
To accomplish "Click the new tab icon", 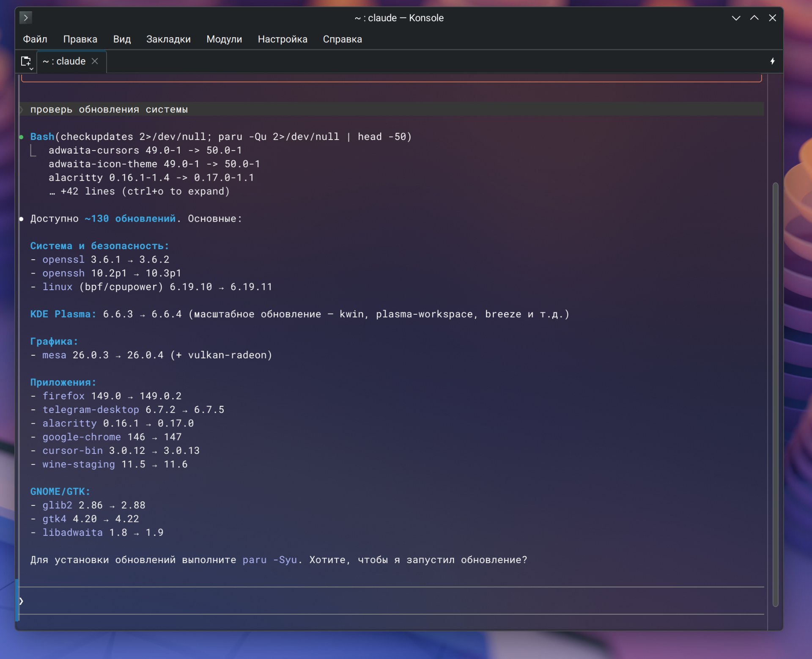I will tap(25, 61).
